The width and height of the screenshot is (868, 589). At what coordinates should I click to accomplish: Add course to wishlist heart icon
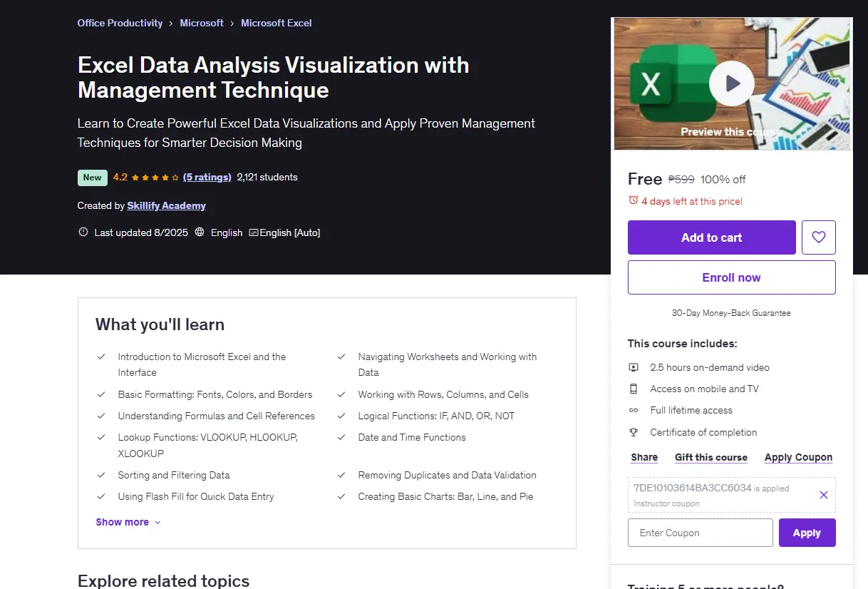818,237
